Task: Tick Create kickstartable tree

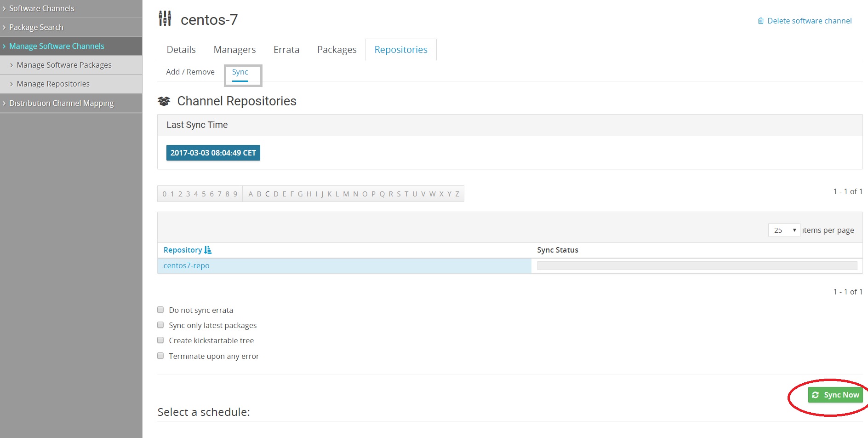Action: (160, 340)
